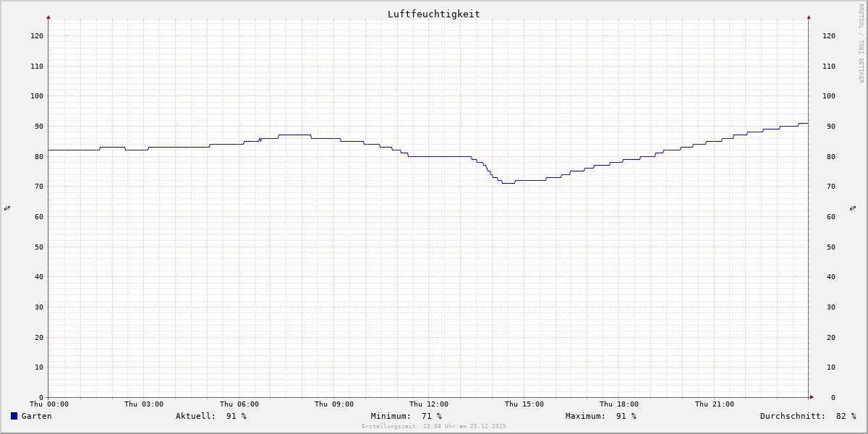
Task: Click the Erstellungszeit timestamp footer text
Action: click(433, 426)
